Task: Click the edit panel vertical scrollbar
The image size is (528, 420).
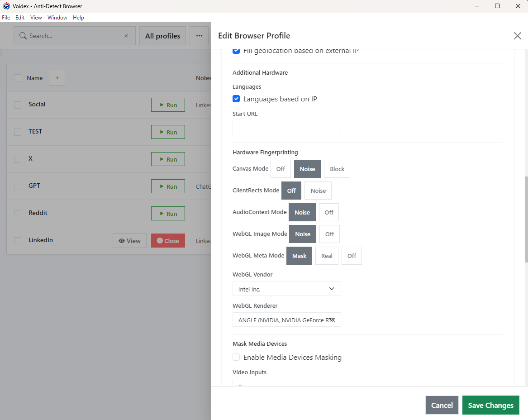Action: coord(526,219)
